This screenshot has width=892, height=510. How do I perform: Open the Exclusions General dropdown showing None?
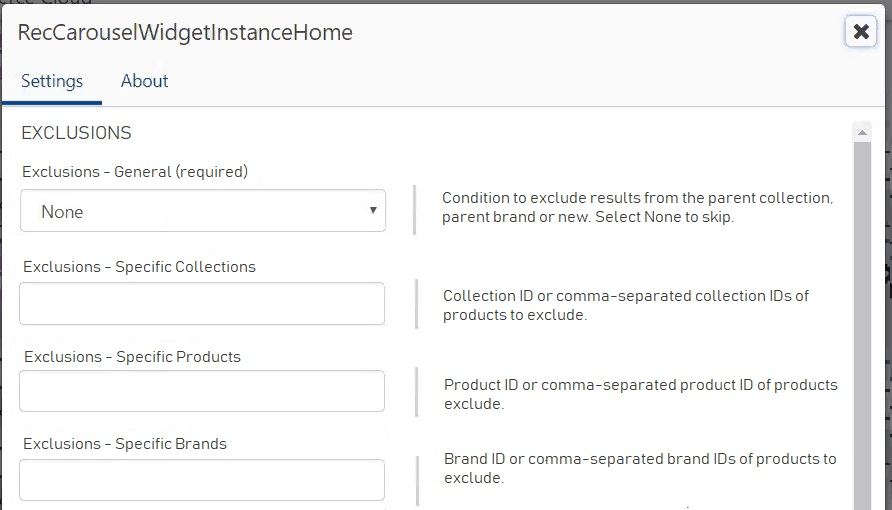tap(202, 211)
